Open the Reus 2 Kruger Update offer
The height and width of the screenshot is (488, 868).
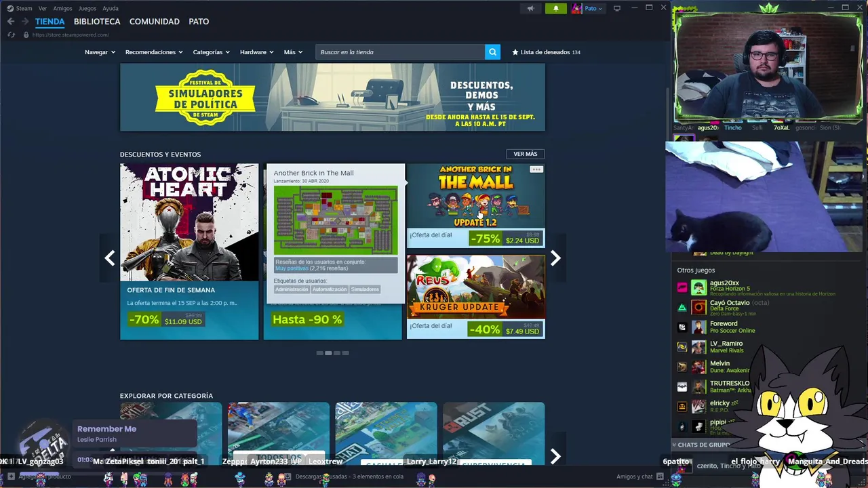pos(476,297)
